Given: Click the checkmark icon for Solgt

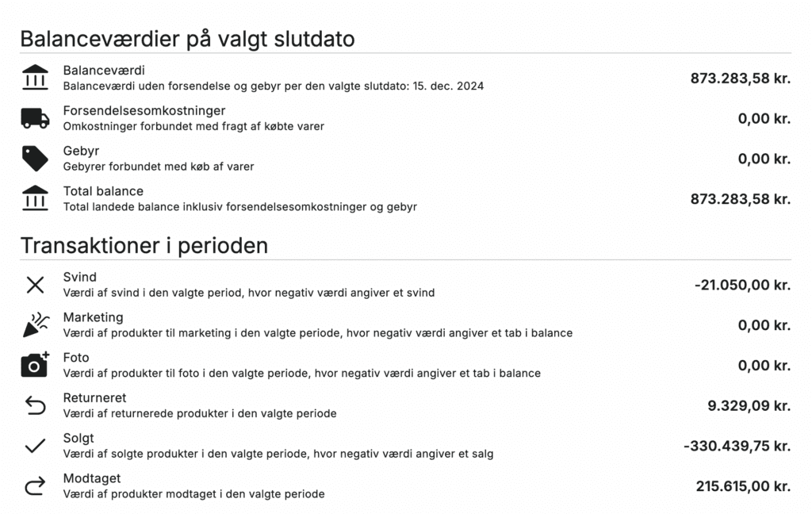Looking at the screenshot, I should click(35, 446).
